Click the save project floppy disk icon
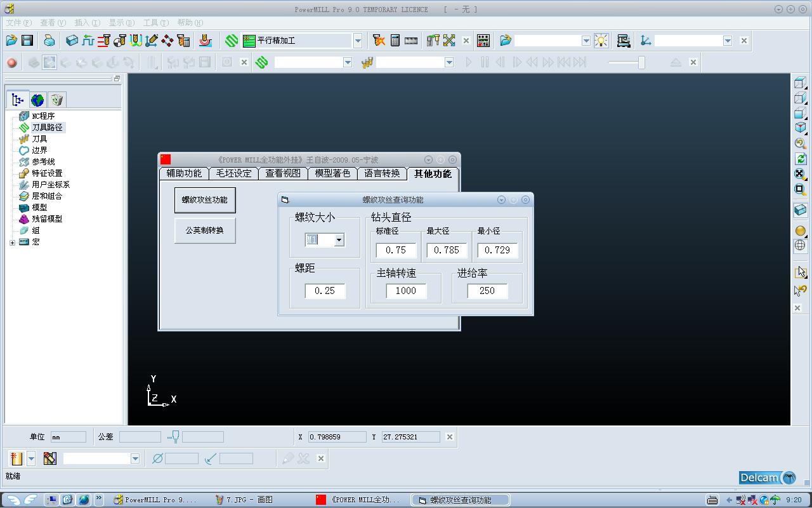Image resolution: width=812 pixels, height=508 pixels. click(27, 41)
